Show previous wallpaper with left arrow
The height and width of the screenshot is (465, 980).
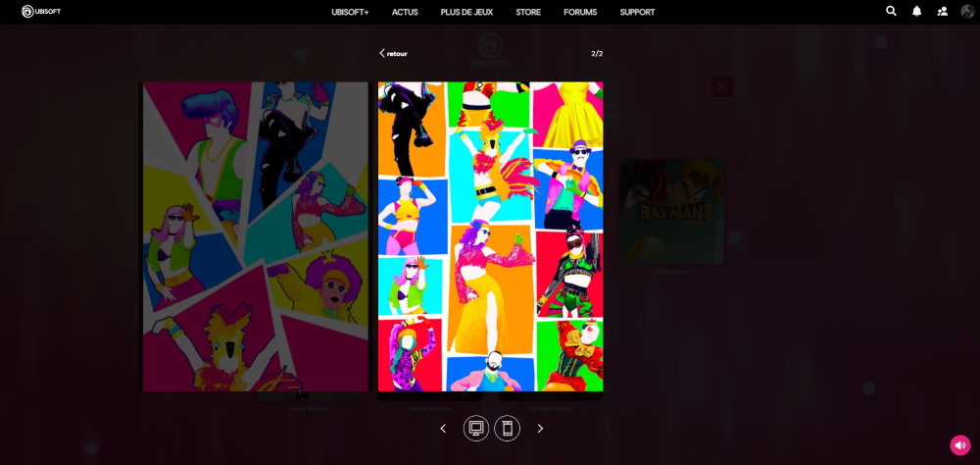coord(443,428)
